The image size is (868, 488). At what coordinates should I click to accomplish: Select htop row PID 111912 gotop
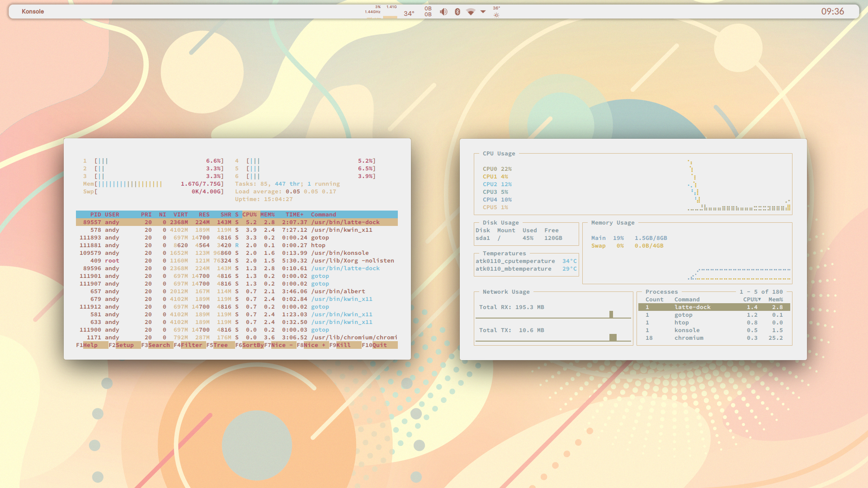pyautogui.click(x=237, y=307)
